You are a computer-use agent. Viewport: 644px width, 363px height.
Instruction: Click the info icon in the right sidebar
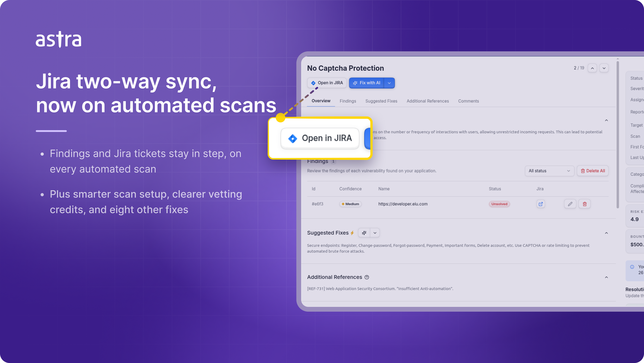coord(632,267)
